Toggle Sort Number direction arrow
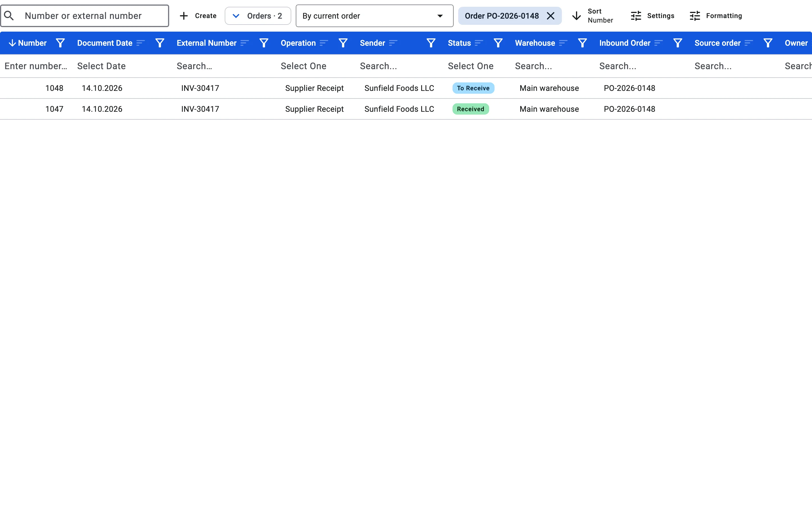The image size is (812, 508). 577,16
